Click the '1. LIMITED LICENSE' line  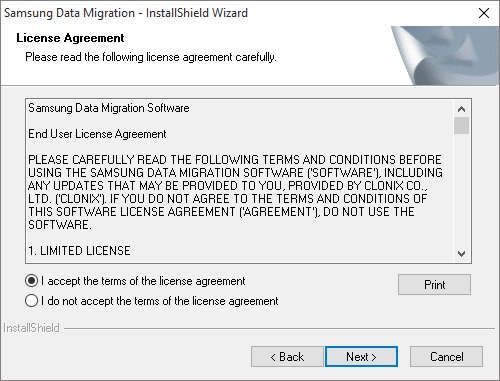79,251
